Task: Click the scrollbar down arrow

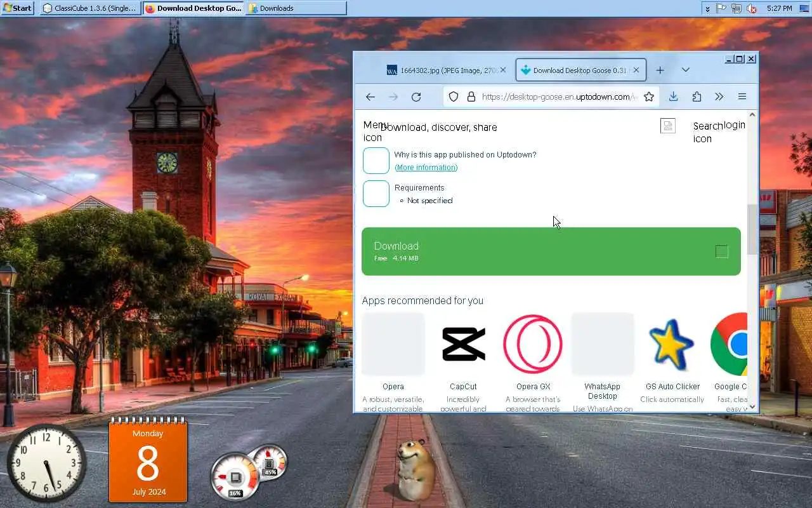Action: pyautogui.click(x=752, y=407)
